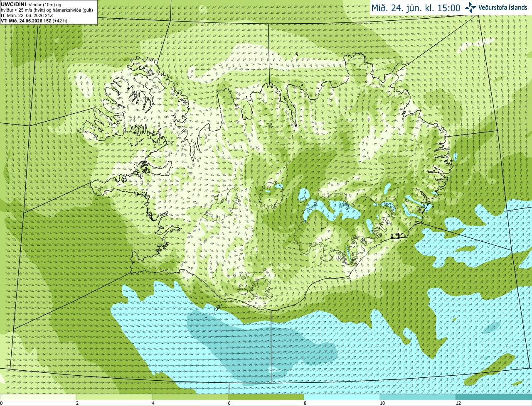Screen dimensions: 532x406
Task: Click the dark teal strong-wind area south of Iceland
Action: coord(258,345)
